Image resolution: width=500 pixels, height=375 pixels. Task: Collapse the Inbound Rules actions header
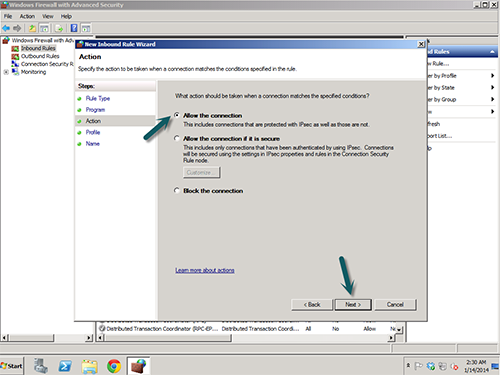(x=492, y=52)
